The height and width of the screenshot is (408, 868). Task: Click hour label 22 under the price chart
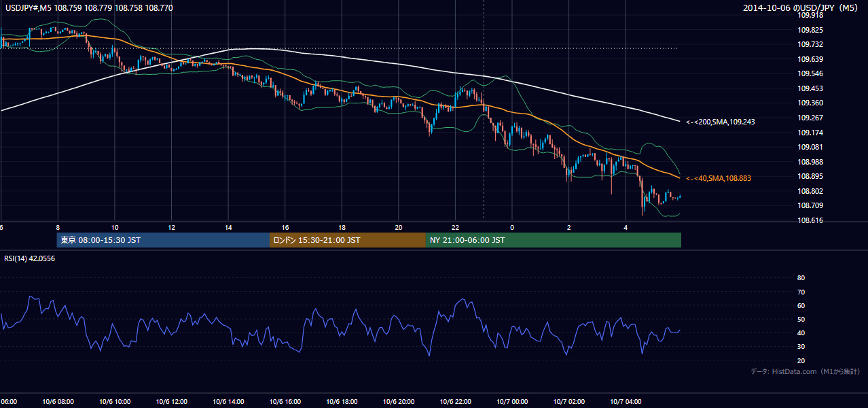[455, 227]
